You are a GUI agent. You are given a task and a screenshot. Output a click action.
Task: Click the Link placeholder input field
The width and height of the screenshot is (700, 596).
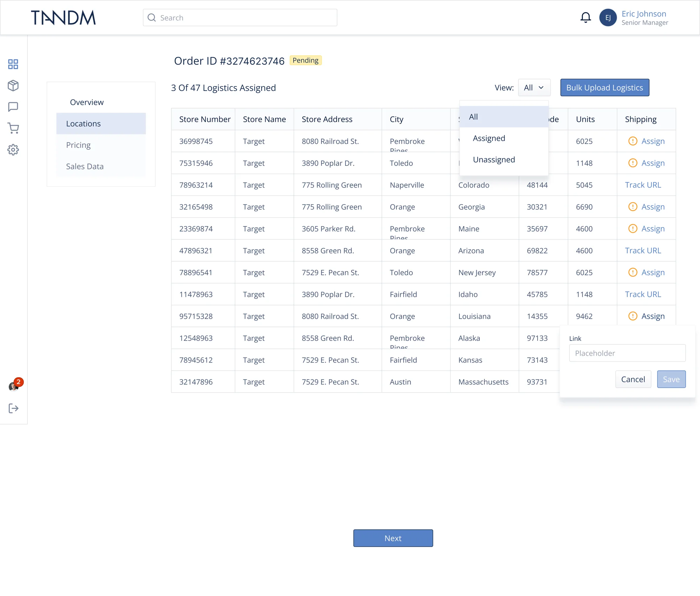tap(627, 353)
